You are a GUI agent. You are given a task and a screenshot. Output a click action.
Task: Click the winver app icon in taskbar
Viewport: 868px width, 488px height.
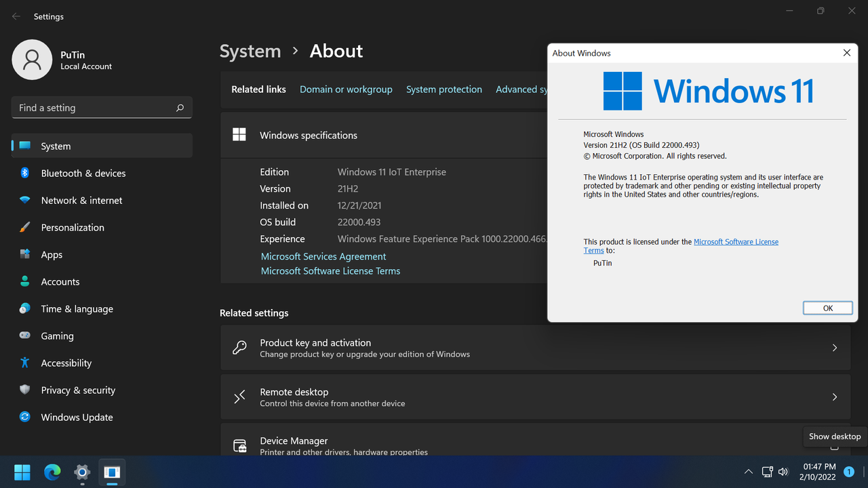112,472
